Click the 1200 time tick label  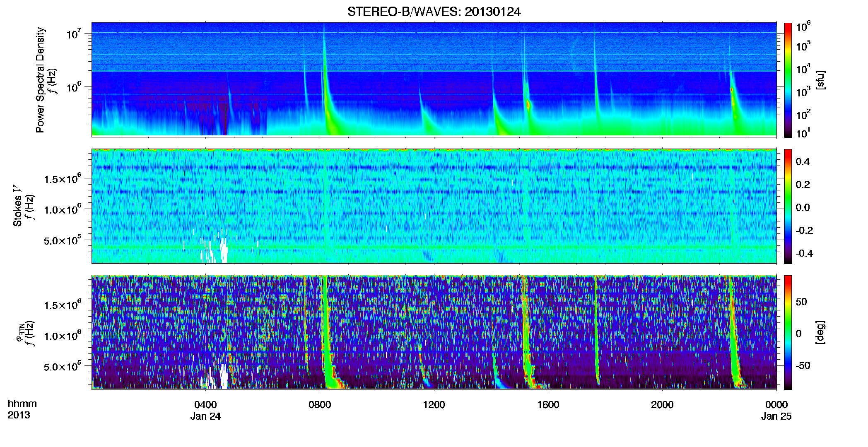434,404
